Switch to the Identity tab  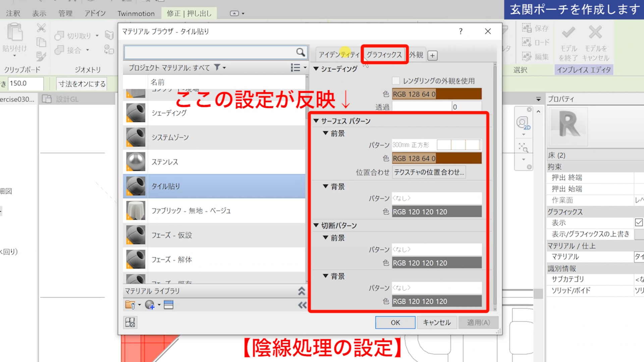tap(339, 55)
